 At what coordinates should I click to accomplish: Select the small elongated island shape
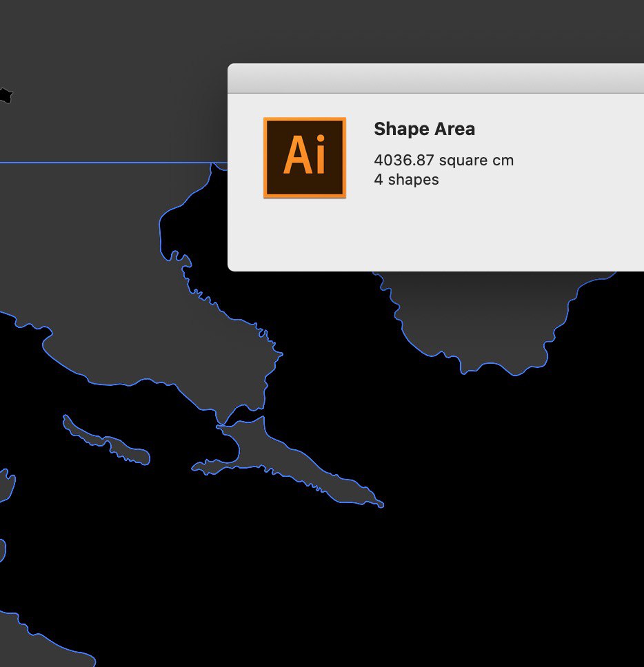106,441
